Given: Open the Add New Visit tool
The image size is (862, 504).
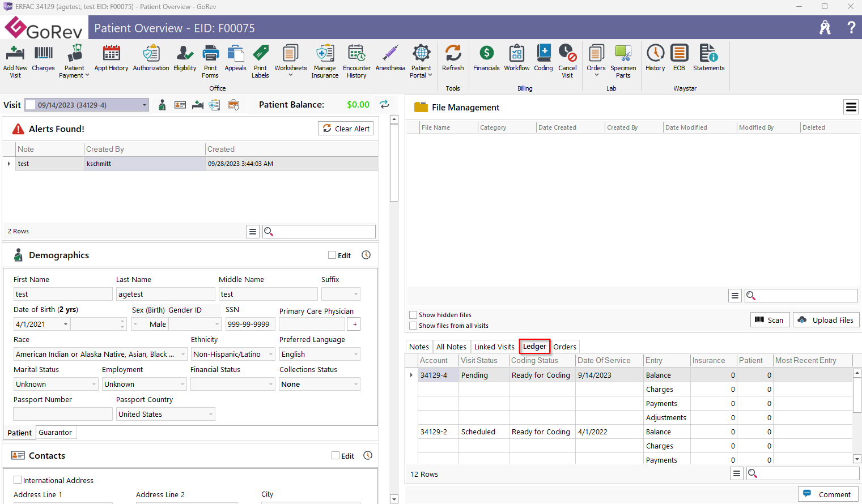Looking at the screenshot, I should [15, 61].
